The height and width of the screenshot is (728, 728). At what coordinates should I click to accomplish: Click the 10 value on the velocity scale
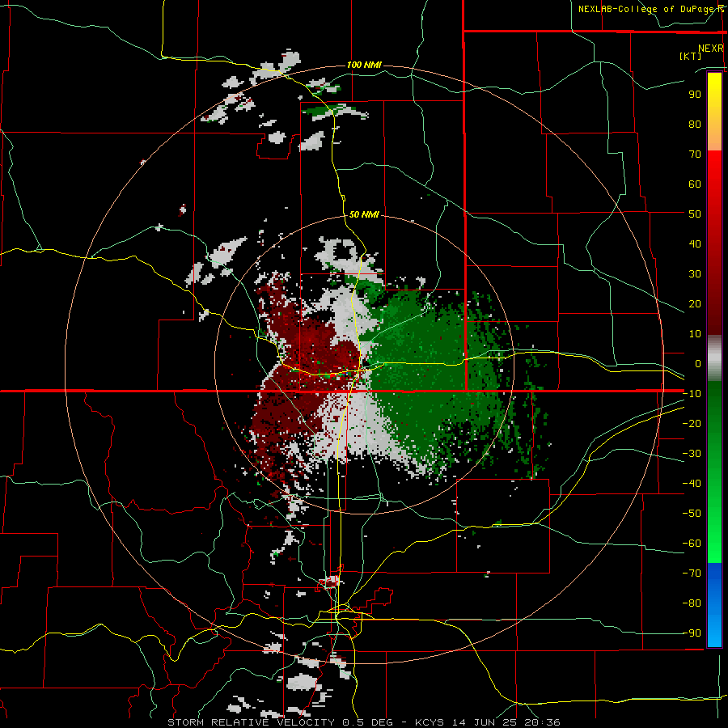pyautogui.click(x=695, y=334)
